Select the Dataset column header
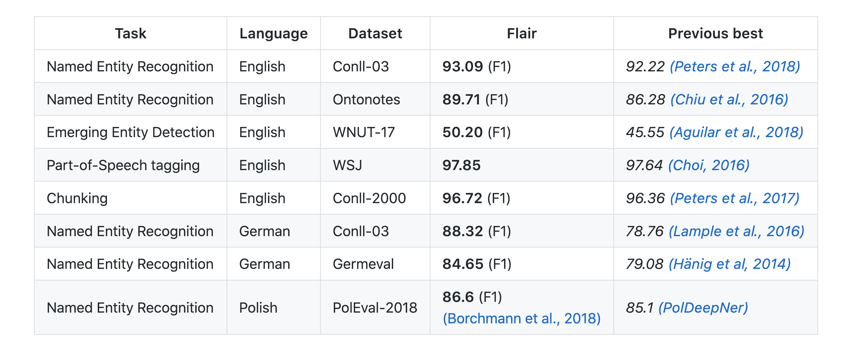Viewport: 868px width, 351px height. tap(375, 34)
